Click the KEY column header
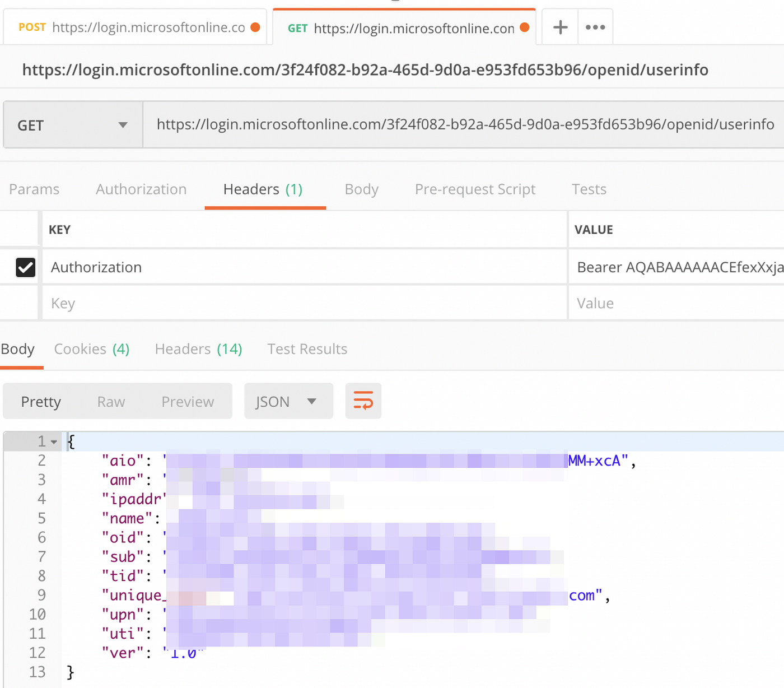The width and height of the screenshot is (784, 688). tap(59, 230)
